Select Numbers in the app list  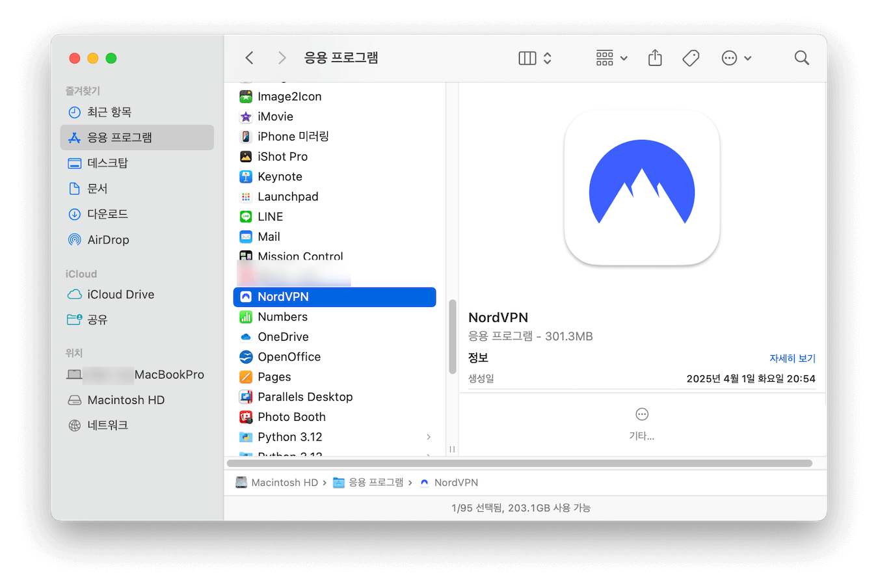pyautogui.click(x=334, y=317)
